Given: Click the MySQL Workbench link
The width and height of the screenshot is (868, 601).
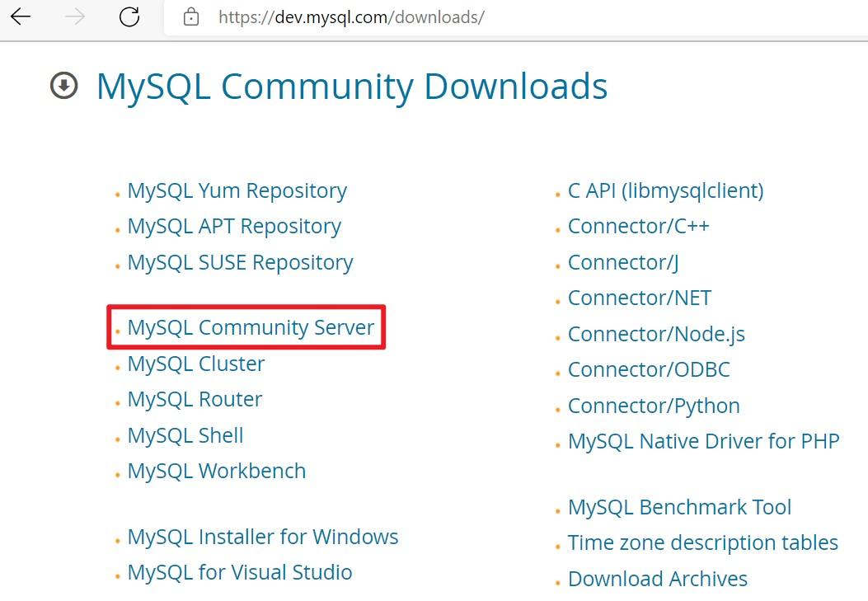Looking at the screenshot, I should tap(217, 471).
